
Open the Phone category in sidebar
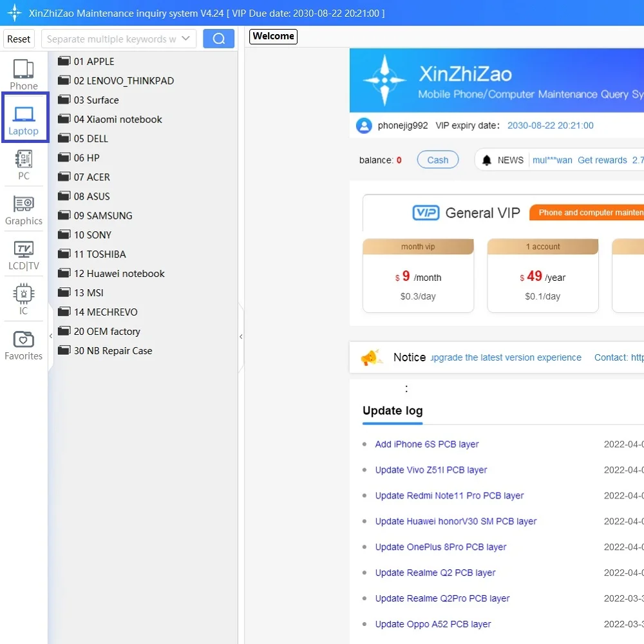[23, 74]
